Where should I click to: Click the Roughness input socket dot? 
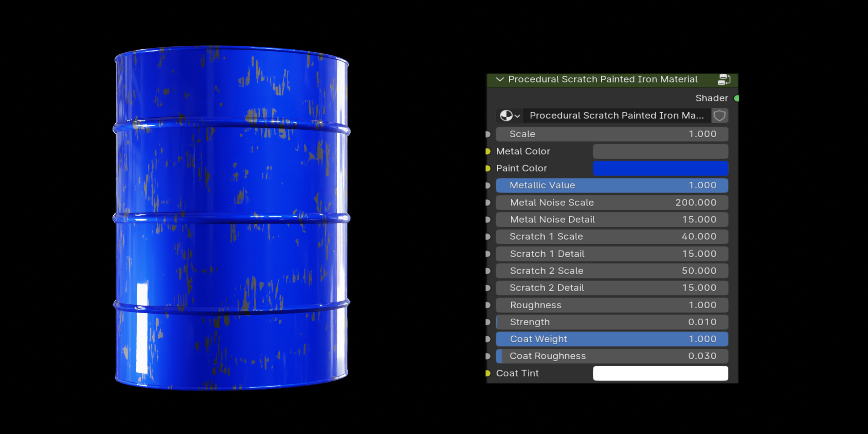[x=488, y=305]
